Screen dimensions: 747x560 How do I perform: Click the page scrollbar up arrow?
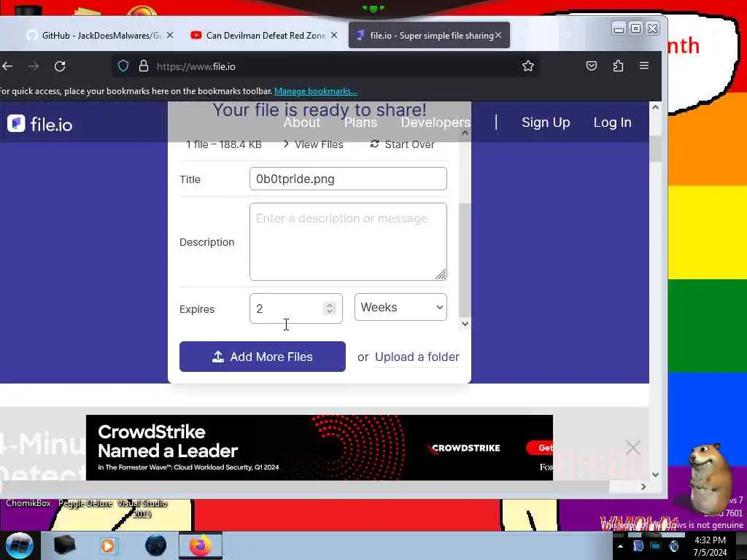(656, 107)
